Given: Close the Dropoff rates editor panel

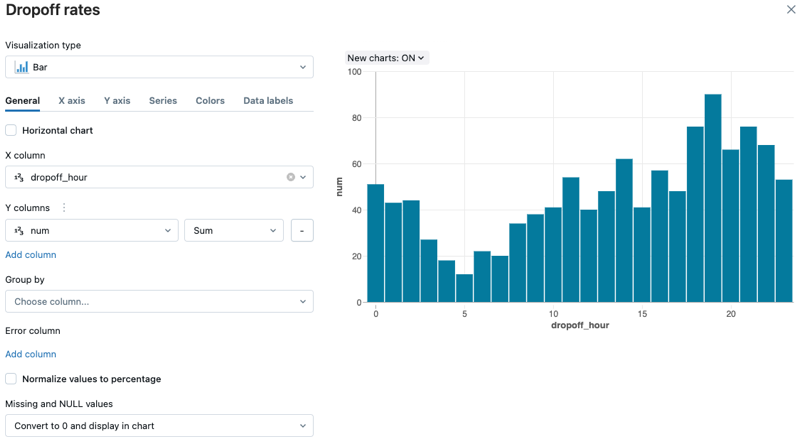Looking at the screenshot, I should click(792, 10).
